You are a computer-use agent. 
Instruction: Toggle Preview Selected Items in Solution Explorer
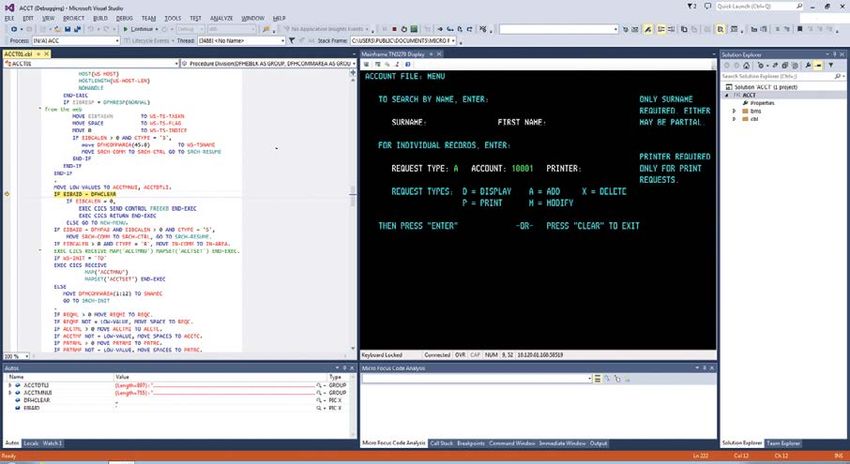(819, 66)
